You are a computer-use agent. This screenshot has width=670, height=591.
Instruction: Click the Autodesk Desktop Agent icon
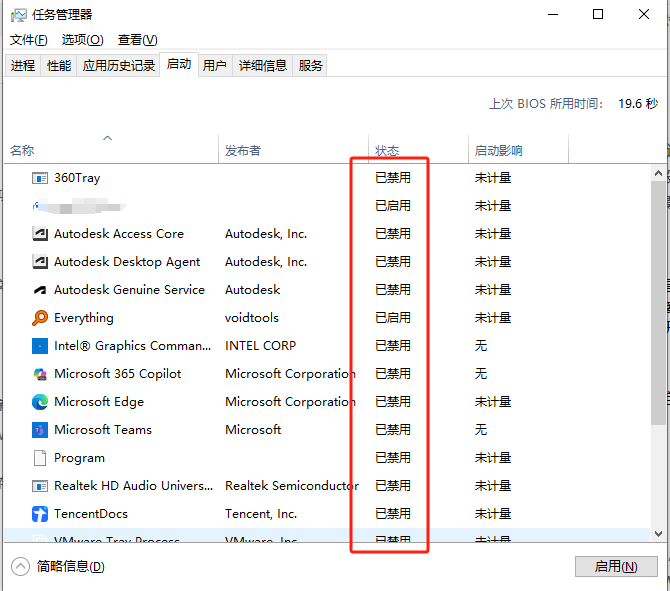point(40,262)
